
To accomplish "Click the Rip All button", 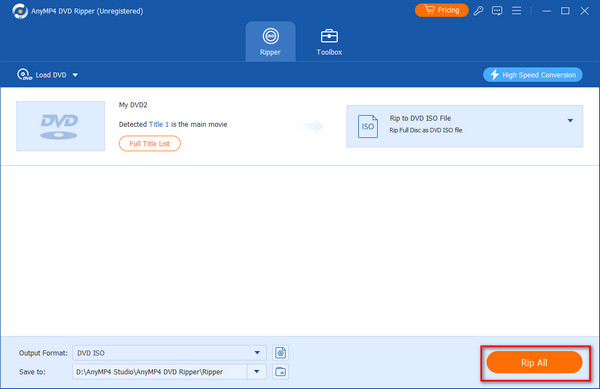I will (534, 362).
